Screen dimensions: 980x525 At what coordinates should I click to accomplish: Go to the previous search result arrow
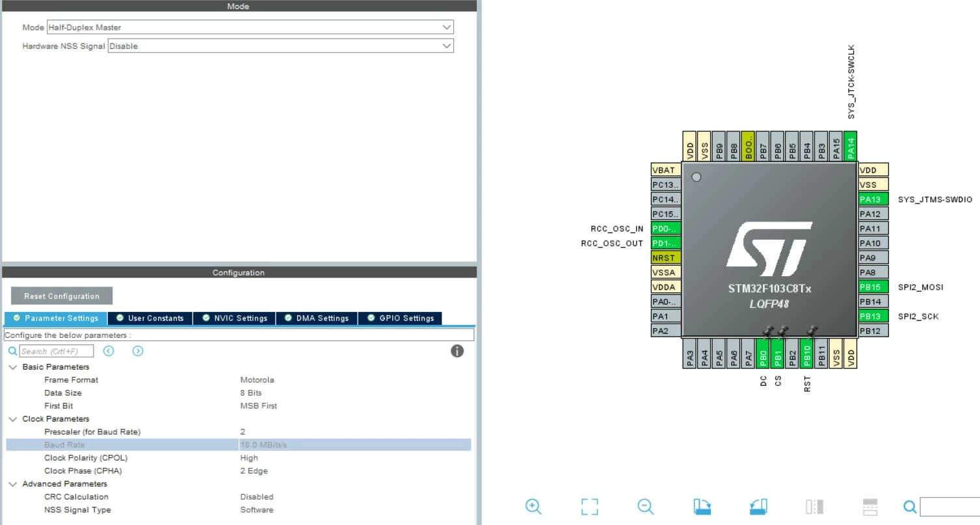click(109, 351)
